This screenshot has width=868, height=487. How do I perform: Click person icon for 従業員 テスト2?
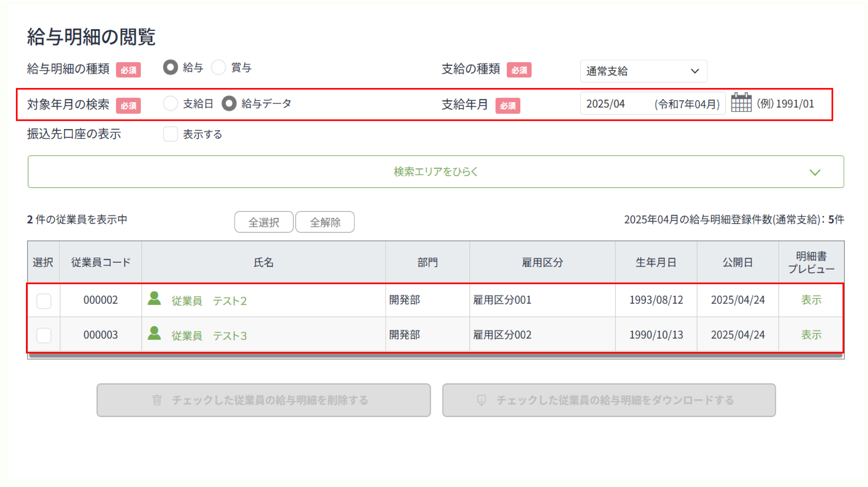(154, 299)
